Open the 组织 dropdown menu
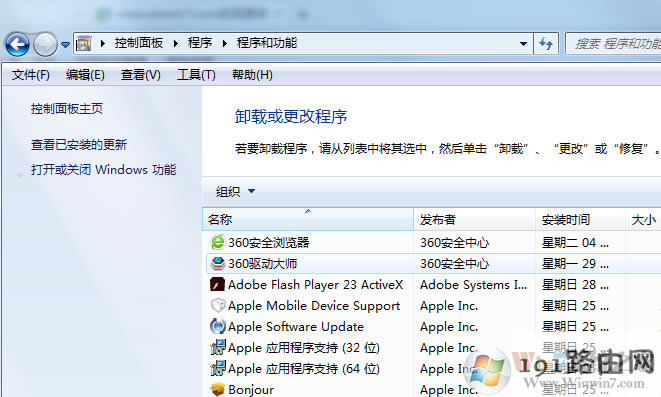661x397 pixels. [x=235, y=191]
